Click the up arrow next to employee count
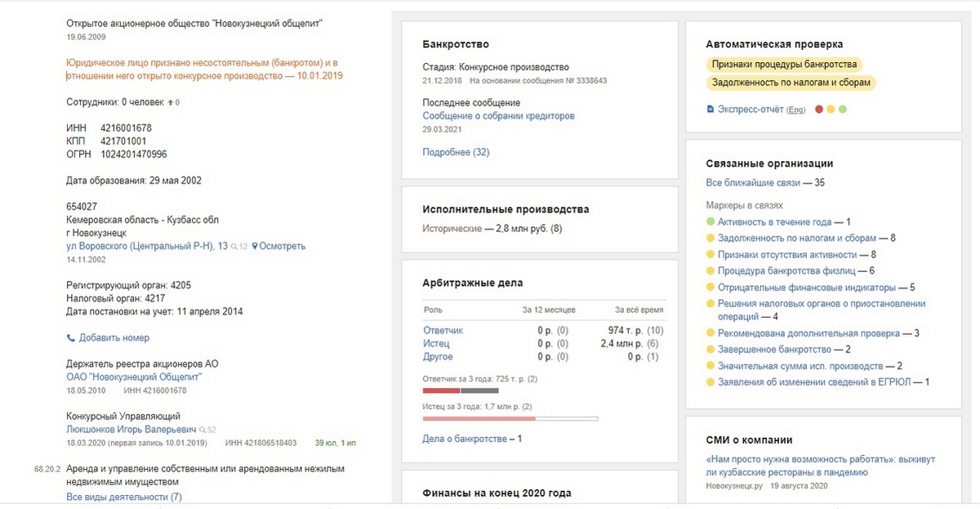This screenshot has width=980, height=509. (170, 102)
